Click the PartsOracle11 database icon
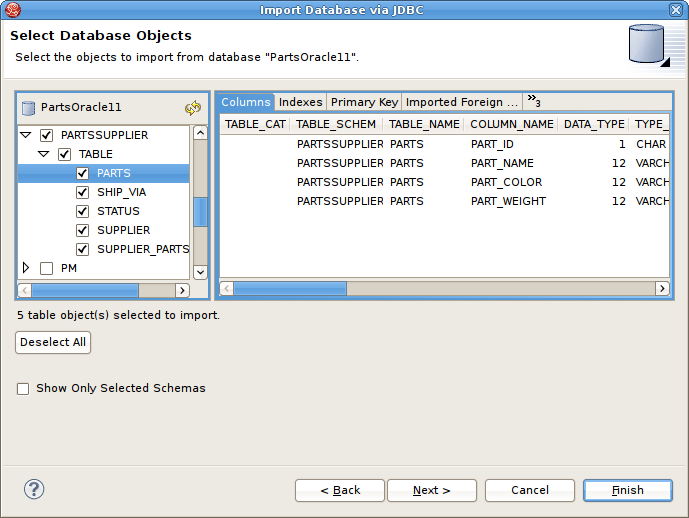689x518 pixels. point(28,108)
